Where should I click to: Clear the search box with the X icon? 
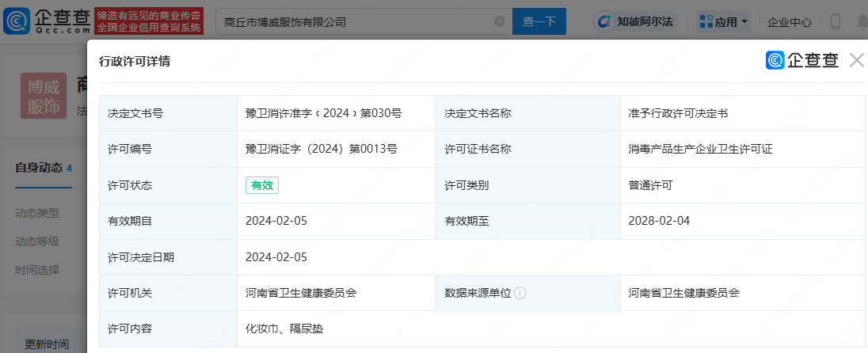pyautogui.click(x=500, y=22)
